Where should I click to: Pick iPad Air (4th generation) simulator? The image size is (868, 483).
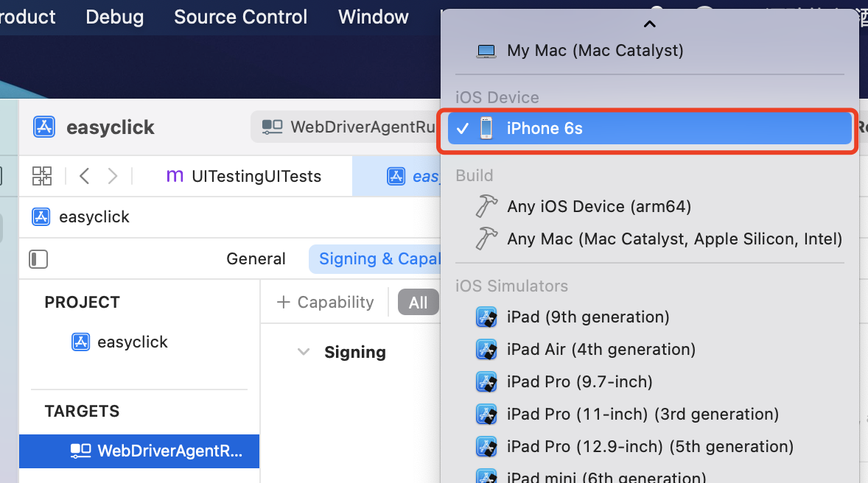(650, 350)
